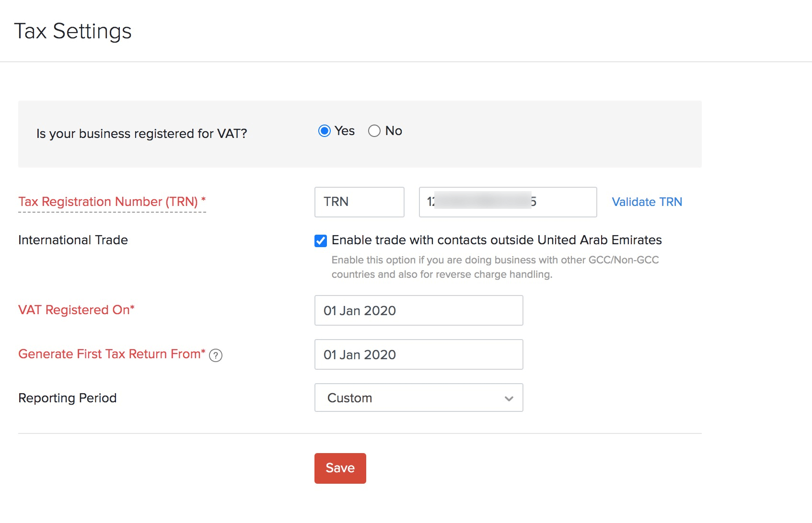This screenshot has height=523, width=812.
Task: Open the VAT Registered On date picker
Action: coord(418,310)
